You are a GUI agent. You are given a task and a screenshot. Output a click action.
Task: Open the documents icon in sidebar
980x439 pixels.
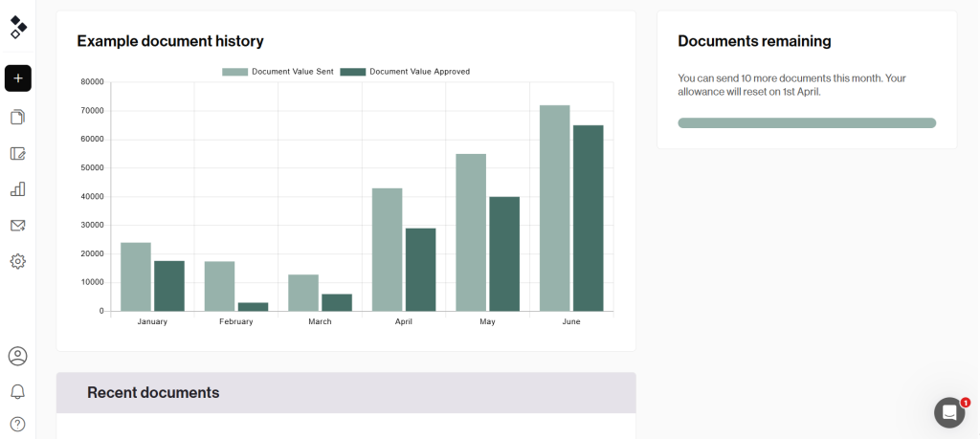17,118
